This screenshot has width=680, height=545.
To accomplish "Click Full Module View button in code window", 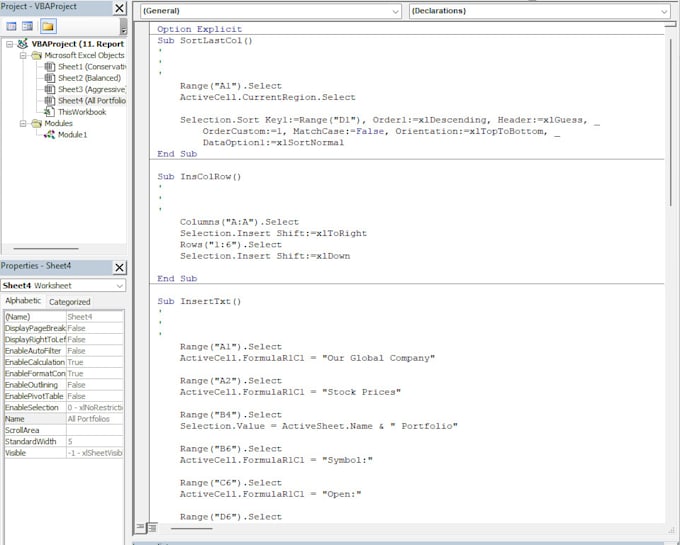I will (x=152, y=528).
